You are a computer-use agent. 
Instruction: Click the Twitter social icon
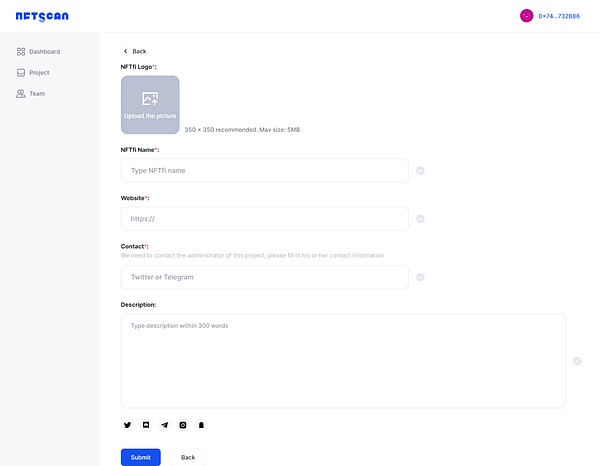(x=127, y=425)
